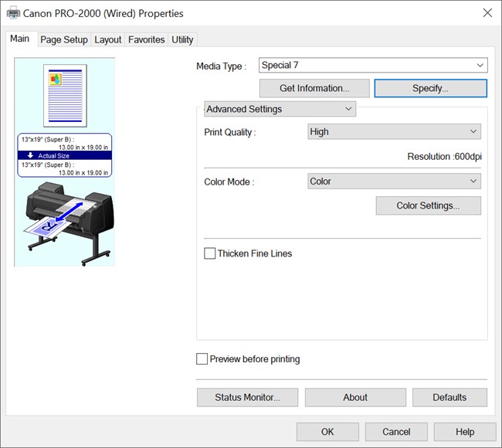Viewport: 502px width, 448px height.
Task: Click the About button
Action: pyautogui.click(x=355, y=397)
